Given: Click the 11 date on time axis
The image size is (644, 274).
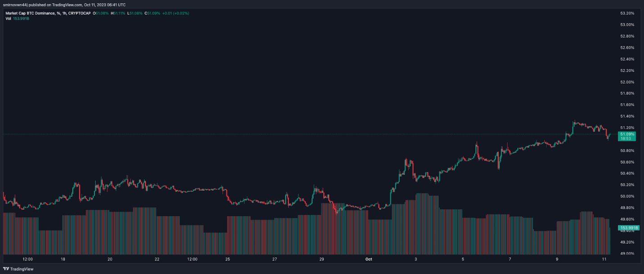Looking at the screenshot, I should [604, 259].
